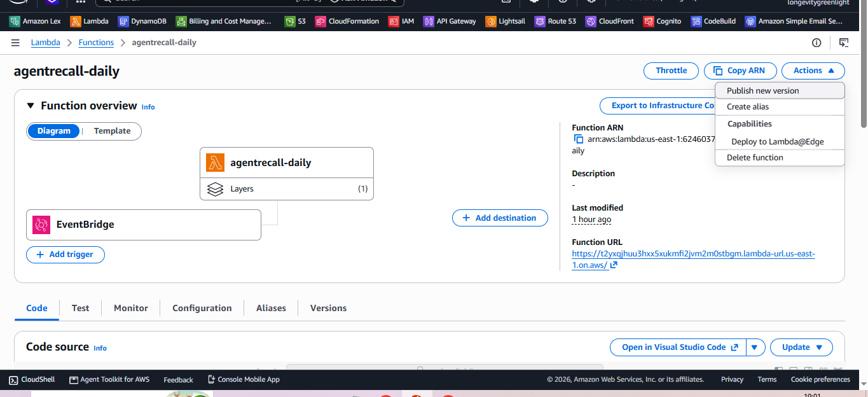Click the Layers stack icon
Image resolution: width=868 pixels, height=397 pixels.
click(x=216, y=189)
